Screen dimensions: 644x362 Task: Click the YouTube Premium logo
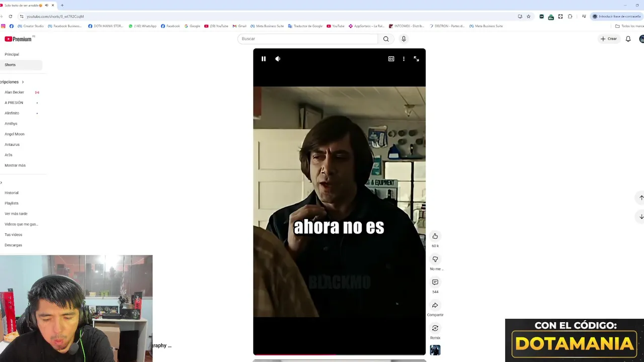[18, 39]
